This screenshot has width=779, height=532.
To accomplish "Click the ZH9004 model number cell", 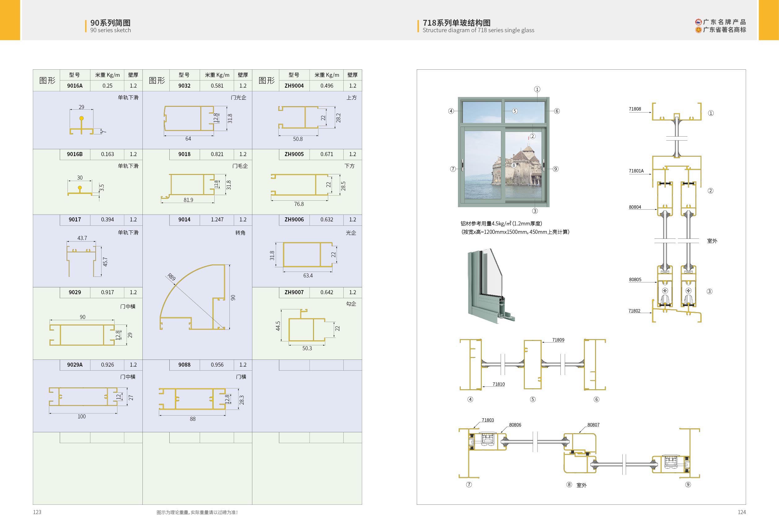I will (x=294, y=85).
